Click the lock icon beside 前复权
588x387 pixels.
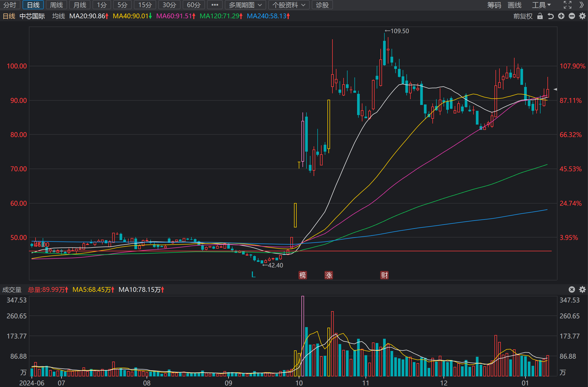(x=540, y=16)
